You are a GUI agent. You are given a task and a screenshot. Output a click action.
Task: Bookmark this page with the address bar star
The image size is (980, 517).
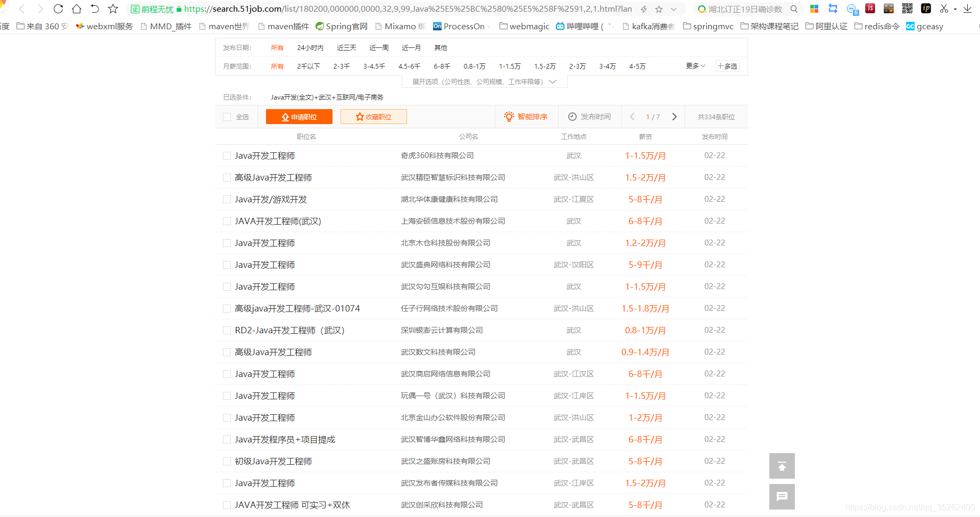coord(659,9)
